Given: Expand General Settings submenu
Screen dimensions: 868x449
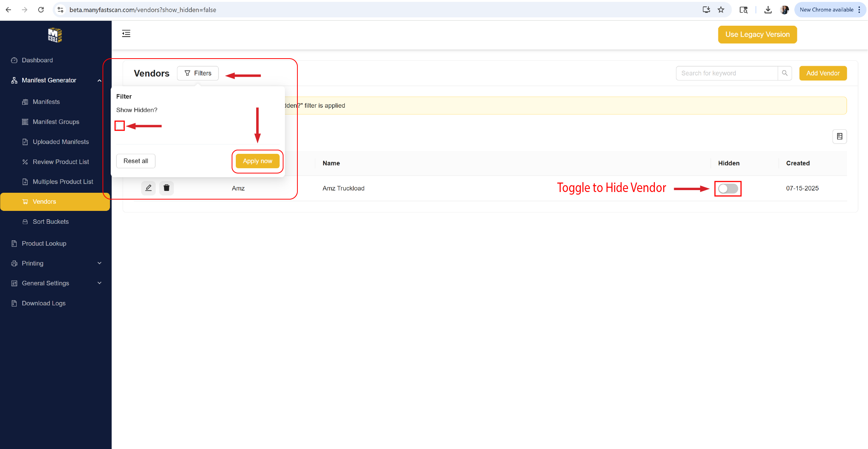Looking at the screenshot, I should click(99, 283).
